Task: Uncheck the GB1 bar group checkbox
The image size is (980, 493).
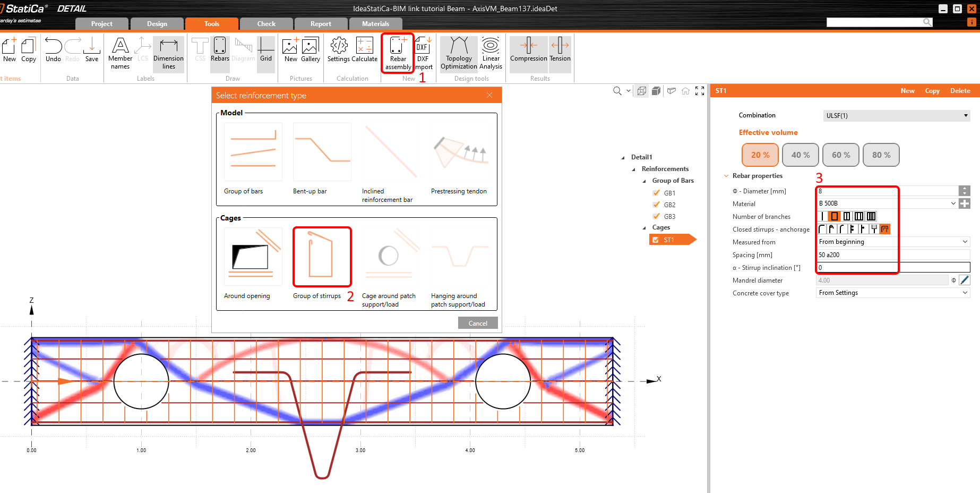Action: [x=657, y=193]
